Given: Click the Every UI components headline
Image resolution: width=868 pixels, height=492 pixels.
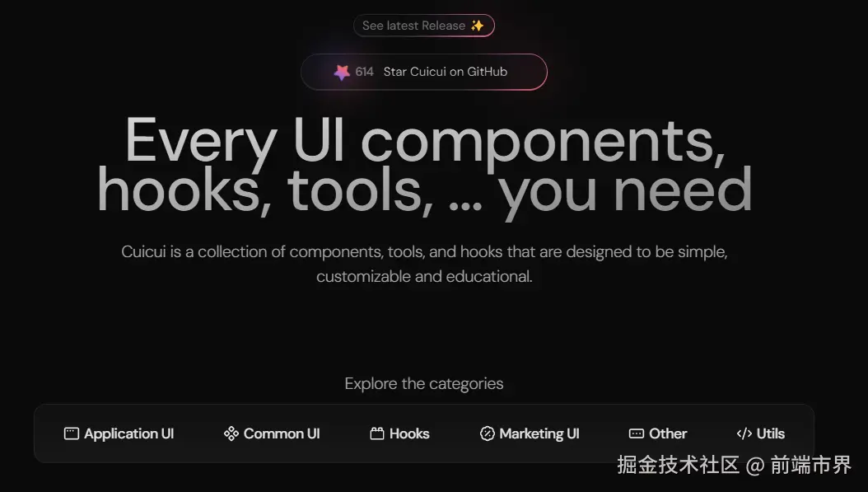Looking at the screenshot, I should 424,165.
